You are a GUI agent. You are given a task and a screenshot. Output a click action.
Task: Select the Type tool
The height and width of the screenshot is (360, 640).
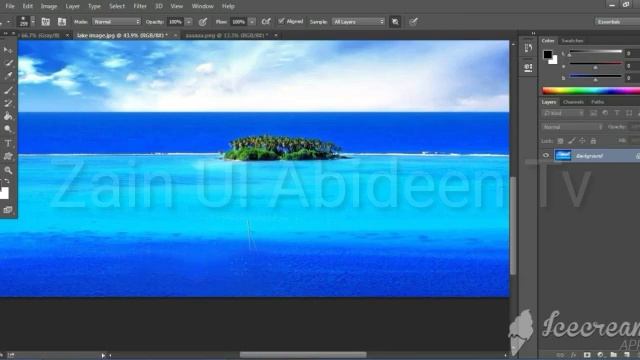click(8, 143)
